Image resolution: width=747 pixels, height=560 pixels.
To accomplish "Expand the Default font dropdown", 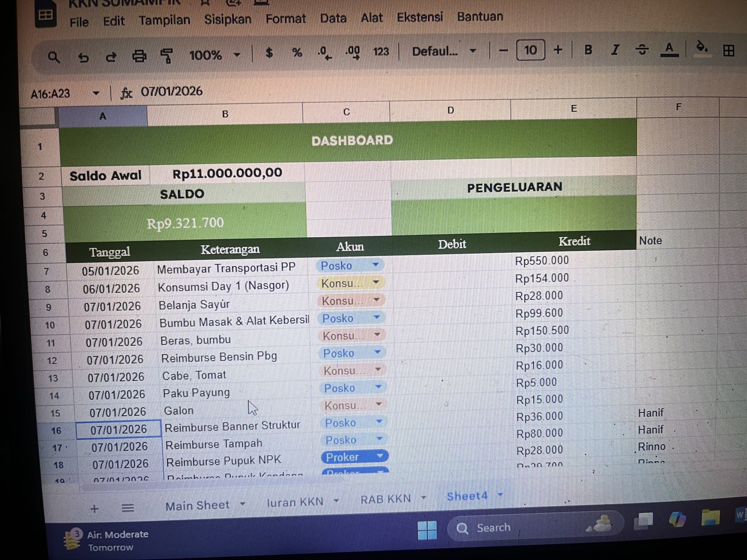I will click(473, 51).
